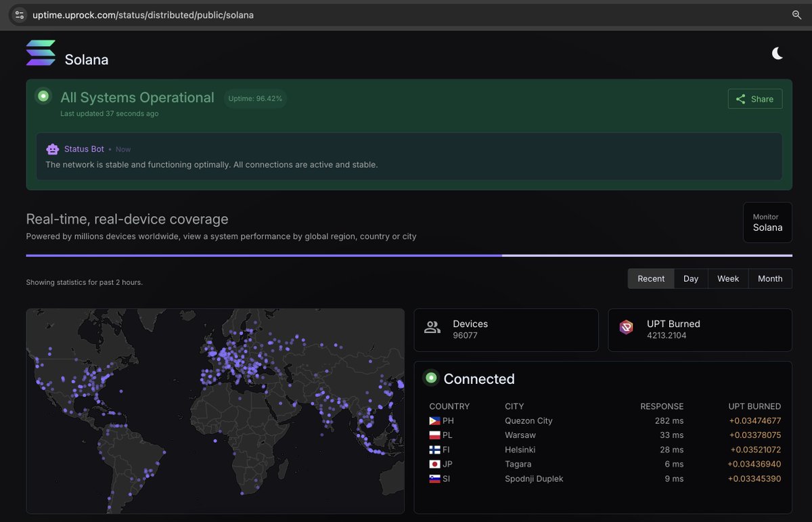Click the Devices count 96077
Image resolution: width=812 pixels, height=522 pixels.
tap(466, 335)
